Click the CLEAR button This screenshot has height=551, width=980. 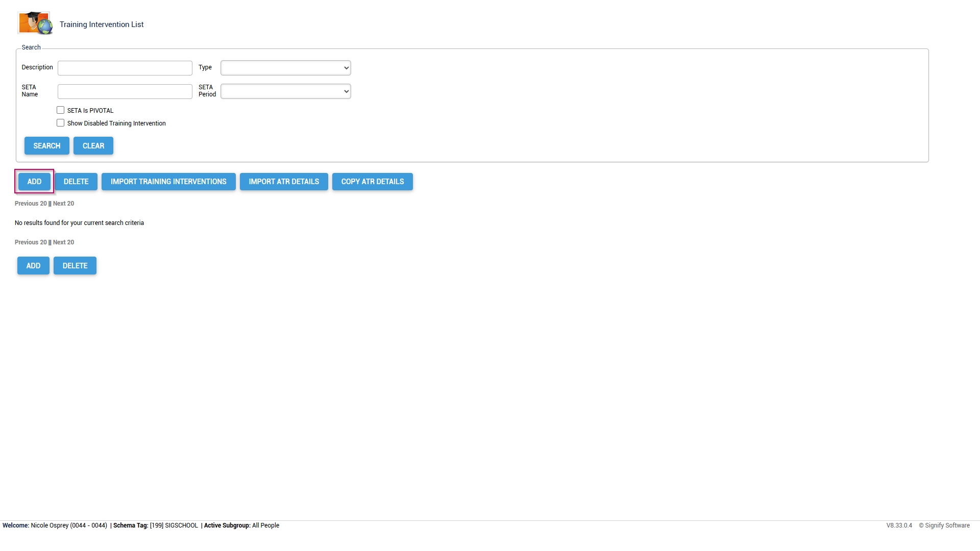(93, 146)
